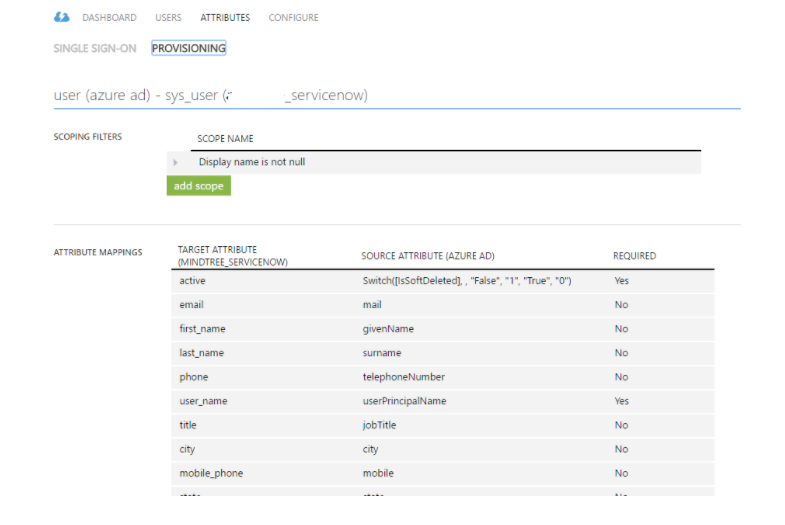The image size is (785, 525).
Task: Click the email target attribute
Action: [x=191, y=305]
